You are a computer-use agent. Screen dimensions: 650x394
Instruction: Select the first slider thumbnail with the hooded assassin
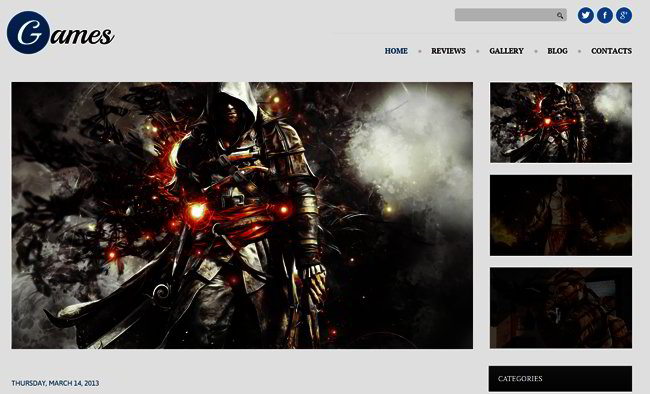click(561, 122)
